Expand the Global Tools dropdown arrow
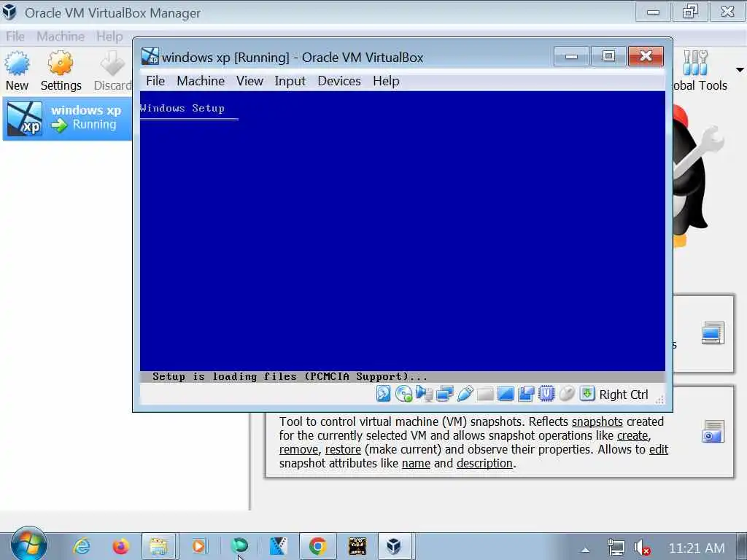Screen dimensions: 747x560 click(740, 70)
